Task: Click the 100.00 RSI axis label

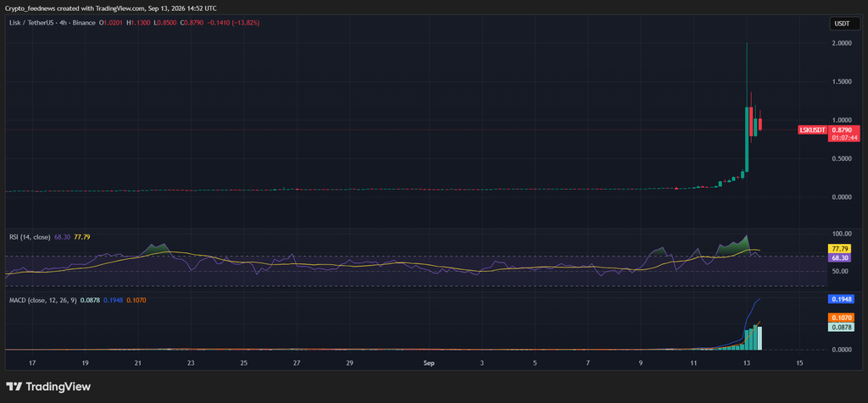Action: point(842,234)
